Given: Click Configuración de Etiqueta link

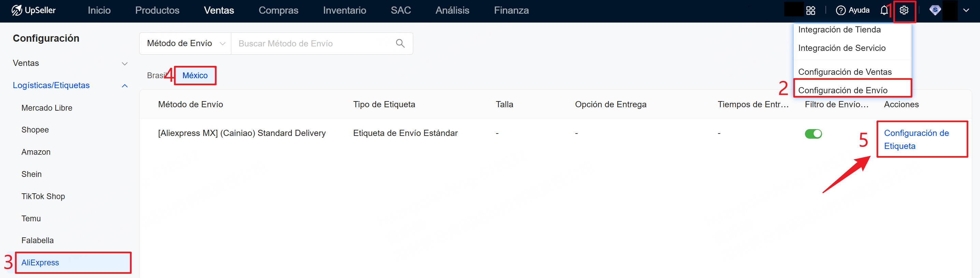Looking at the screenshot, I should [x=916, y=139].
